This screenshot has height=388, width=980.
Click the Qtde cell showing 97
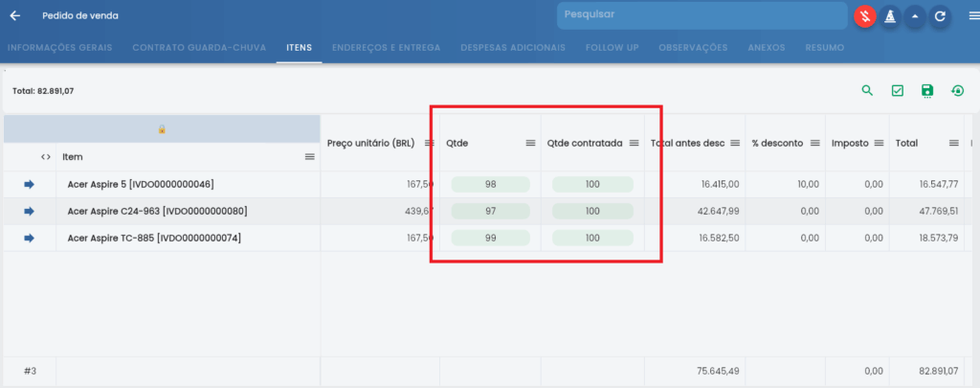tap(490, 211)
